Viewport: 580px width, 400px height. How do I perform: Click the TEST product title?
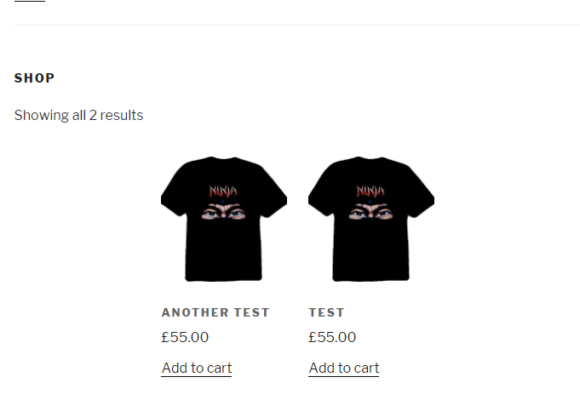point(327,313)
